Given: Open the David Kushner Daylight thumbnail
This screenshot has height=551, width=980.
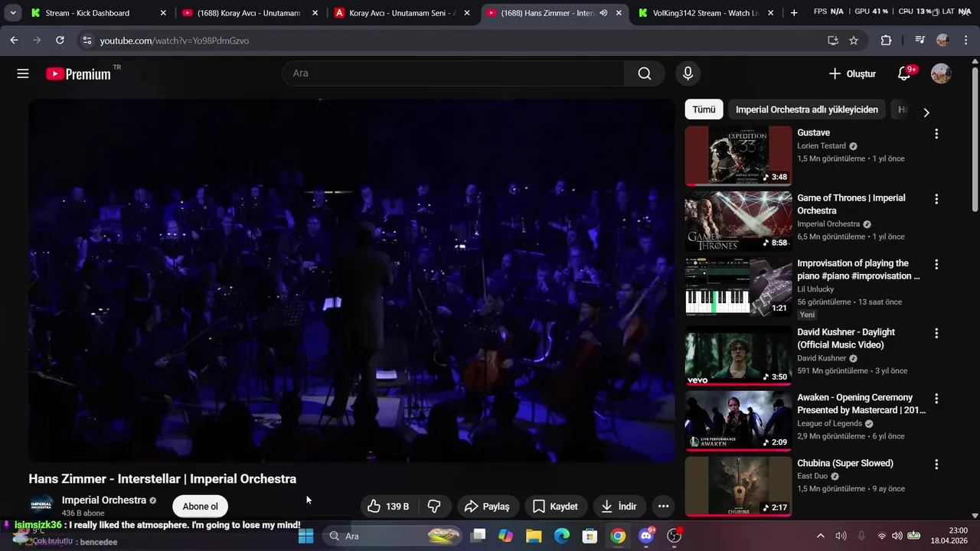Looking at the screenshot, I should click(x=738, y=356).
